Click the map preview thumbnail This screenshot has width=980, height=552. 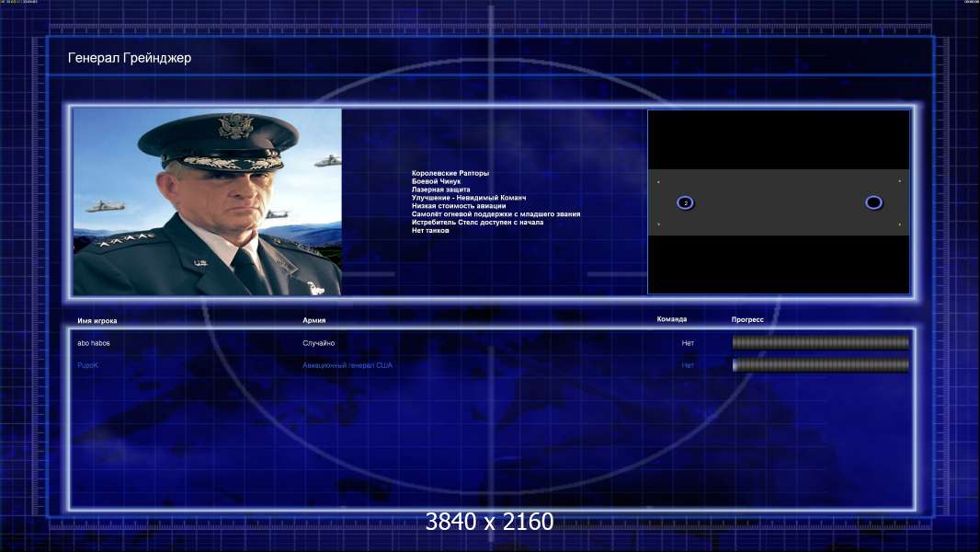click(x=779, y=201)
